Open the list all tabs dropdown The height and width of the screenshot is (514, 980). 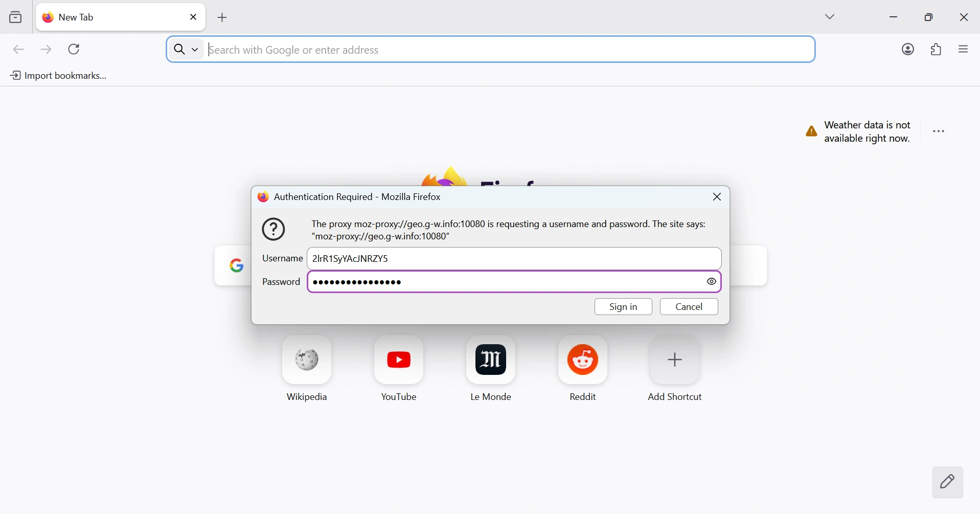point(830,17)
